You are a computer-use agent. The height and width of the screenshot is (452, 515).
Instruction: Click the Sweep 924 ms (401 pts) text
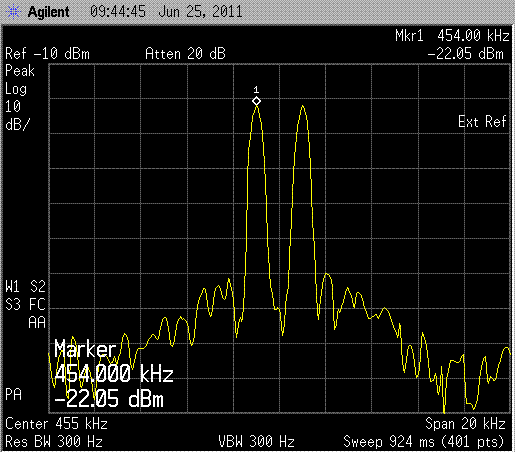click(424, 442)
